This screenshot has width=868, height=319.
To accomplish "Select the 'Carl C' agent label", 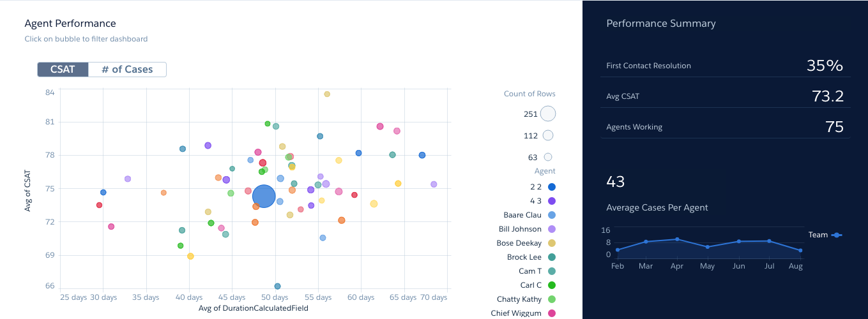I will (531, 285).
